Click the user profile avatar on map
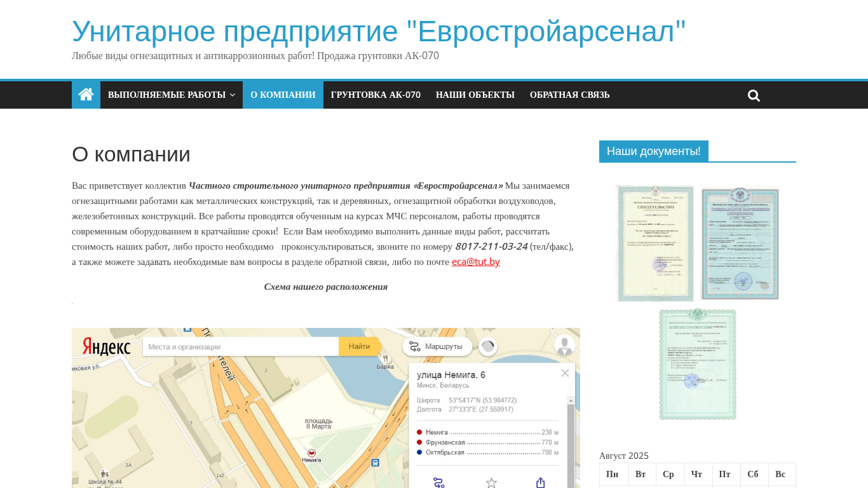The image size is (868, 488). tap(564, 346)
